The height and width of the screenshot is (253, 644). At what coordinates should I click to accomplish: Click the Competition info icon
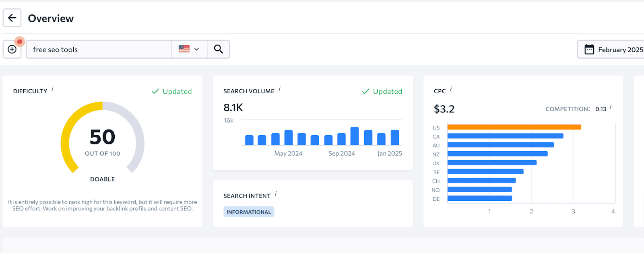click(x=611, y=107)
